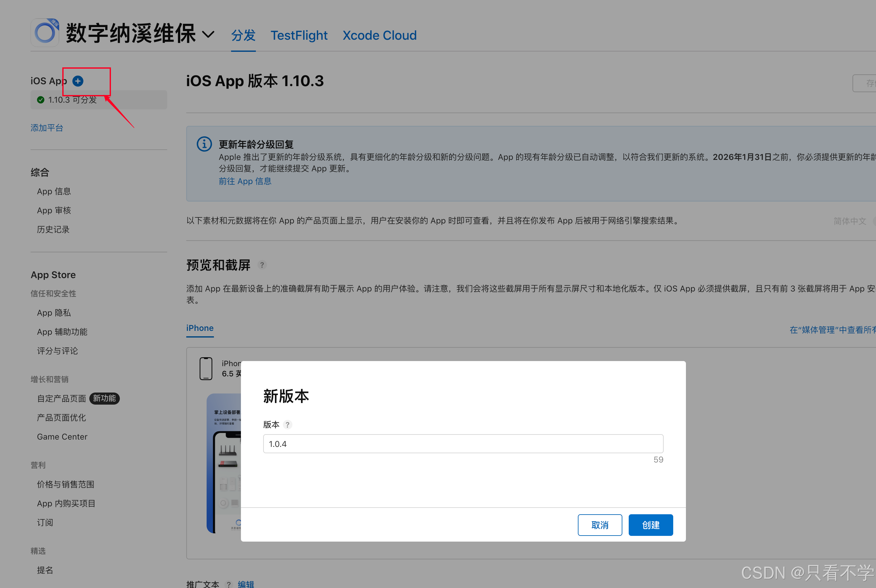Viewport: 876px width, 588px height.
Task: Click the help icon beside 推广文本
Action: click(x=228, y=584)
